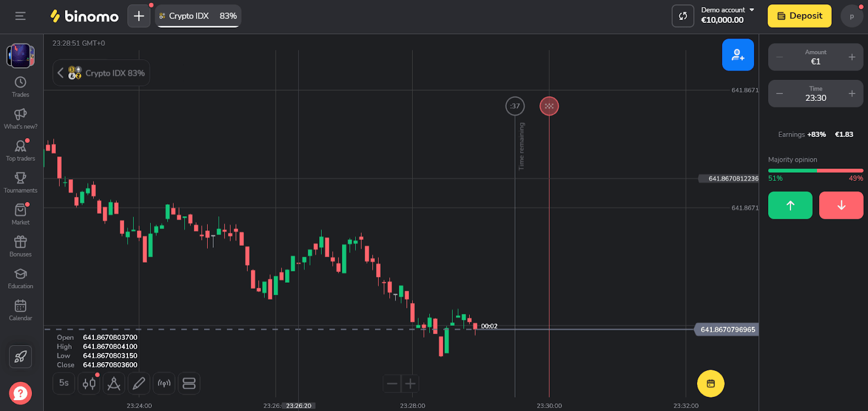The image size is (868, 411).
Task: Open the hamburger main menu
Action: (21, 16)
